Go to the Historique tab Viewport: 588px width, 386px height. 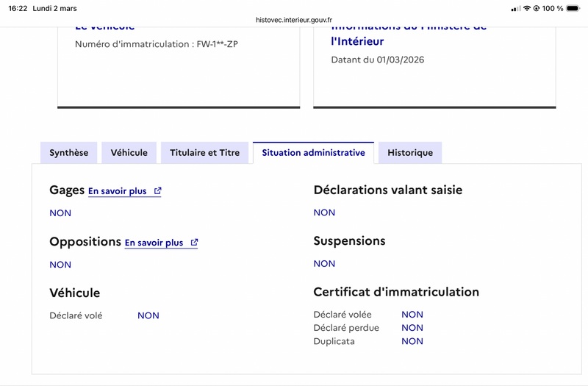[410, 153]
